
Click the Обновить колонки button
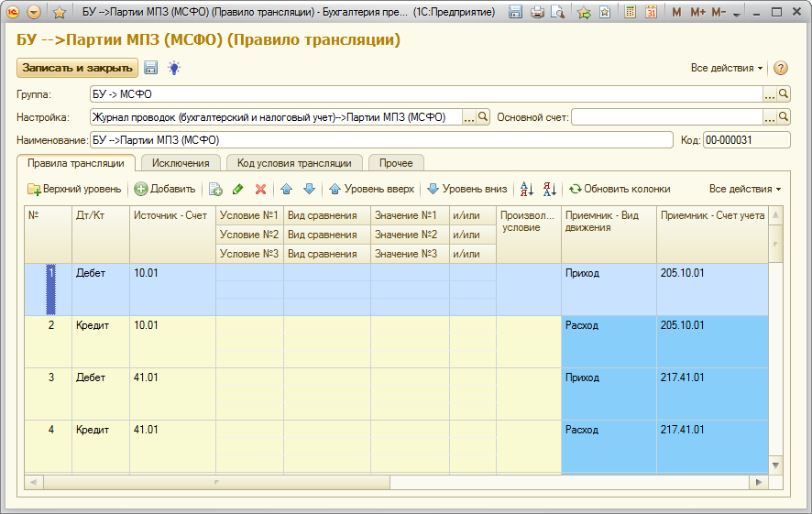click(620, 189)
